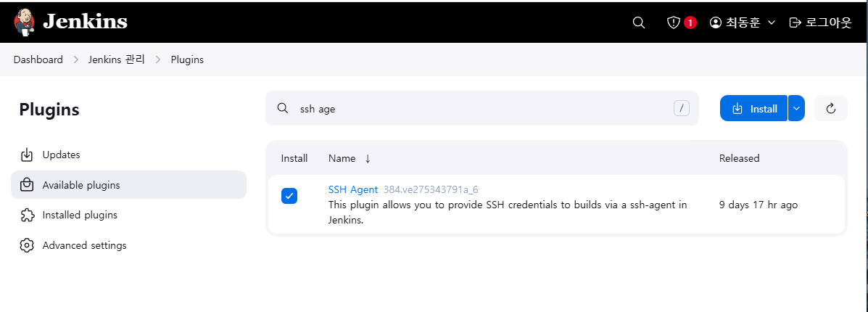Open Installed plugins sidebar item
Viewport: 868px width, 312px height.
click(128, 215)
